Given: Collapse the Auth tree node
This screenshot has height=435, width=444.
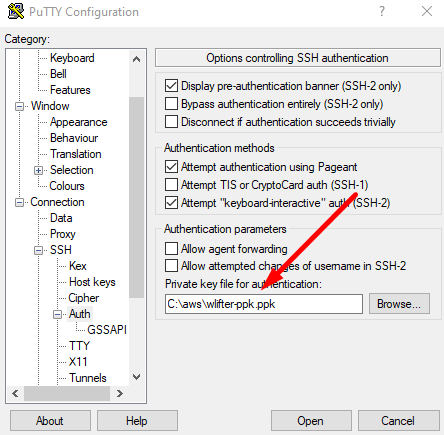Looking at the screenshot, I should tap(58, 314).
